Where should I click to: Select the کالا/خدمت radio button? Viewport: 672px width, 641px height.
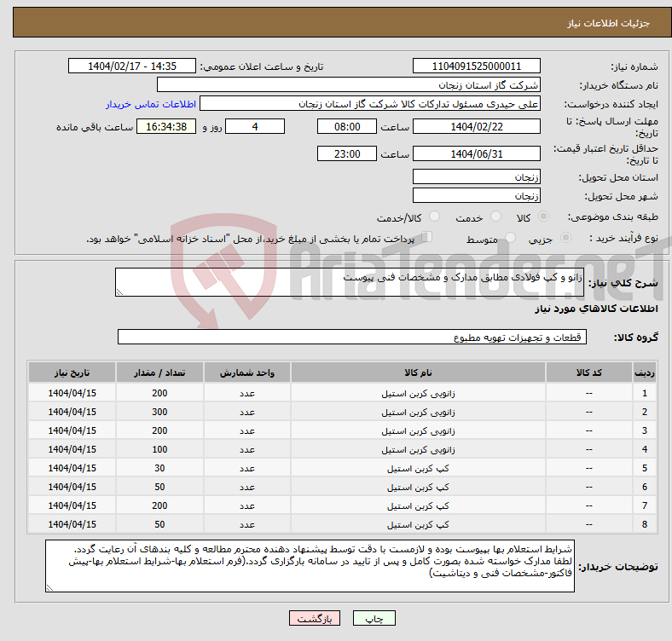[x=435, y=217]
